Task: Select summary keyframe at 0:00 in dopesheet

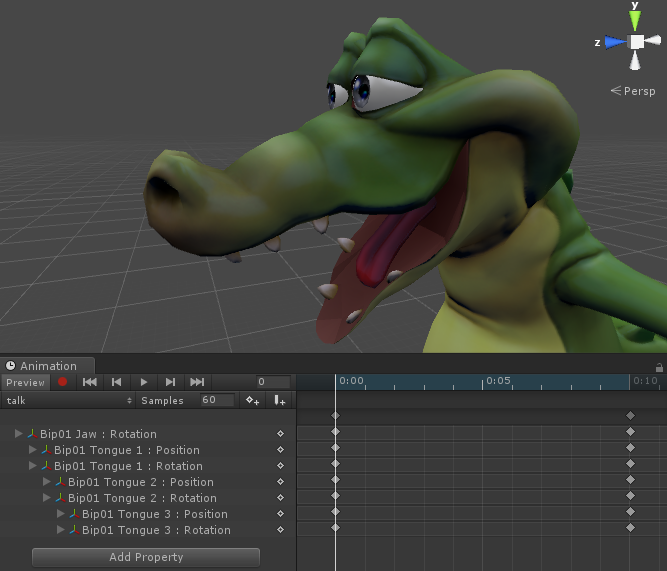Action: tap(335, 415)
